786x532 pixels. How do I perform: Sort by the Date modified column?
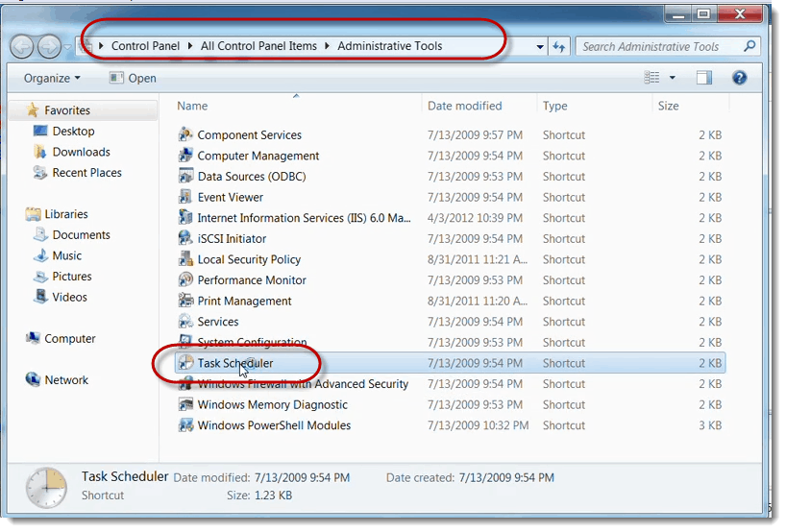(x=464, y=106)
